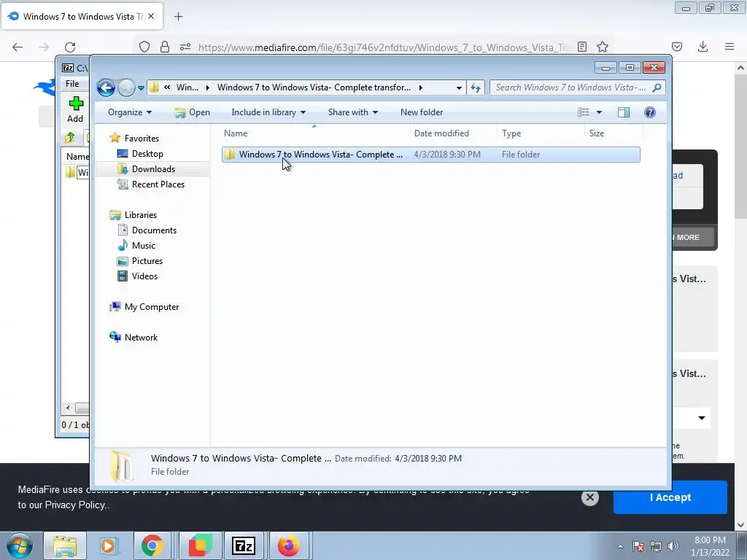Viewport: 747px width, 560px height.
Task: Open new Firefox tab with plus
Action: (x=179, y=17)
